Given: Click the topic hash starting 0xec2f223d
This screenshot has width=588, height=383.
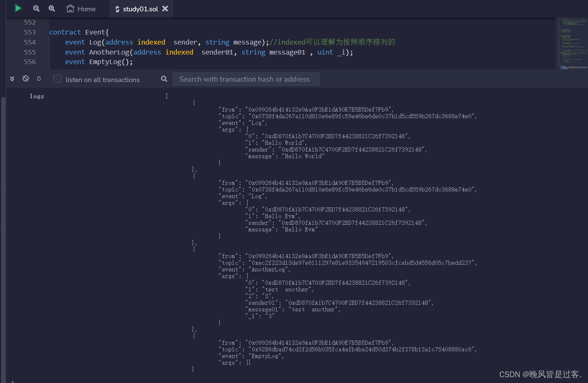Looking at the screenshot, I should pos(362,263).
